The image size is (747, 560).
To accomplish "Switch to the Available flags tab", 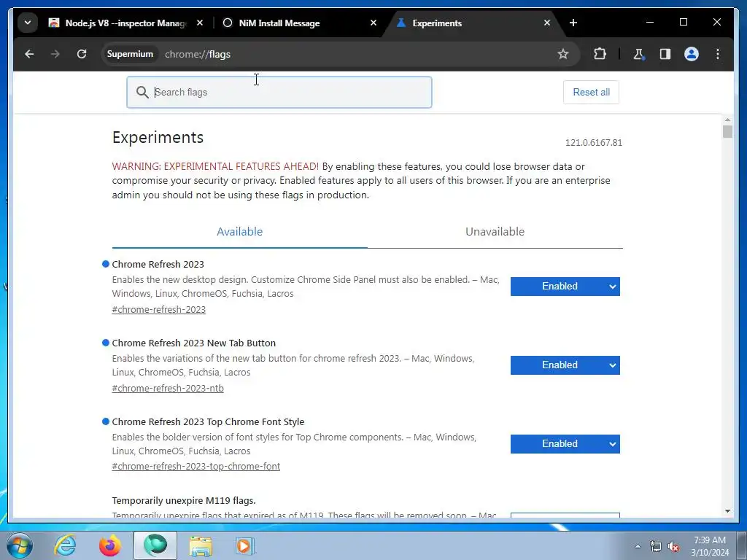I will (x=239, y=232).
